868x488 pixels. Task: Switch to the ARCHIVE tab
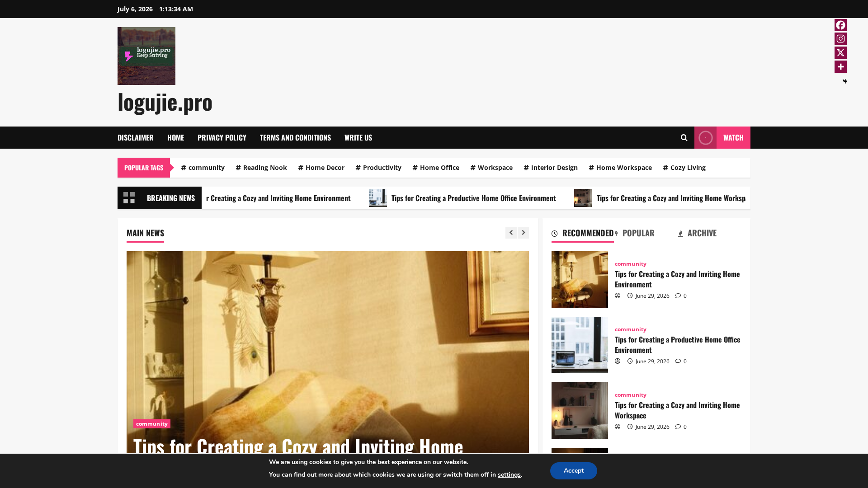(x=697, y=233)
